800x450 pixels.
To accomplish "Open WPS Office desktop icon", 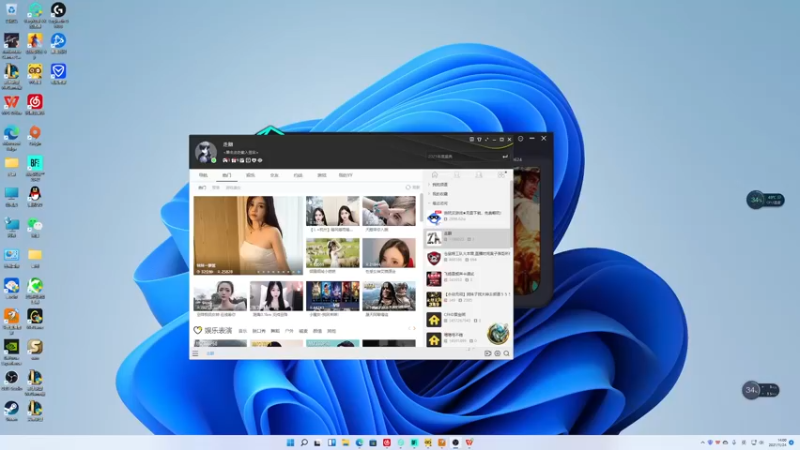I will click(11, 105).
